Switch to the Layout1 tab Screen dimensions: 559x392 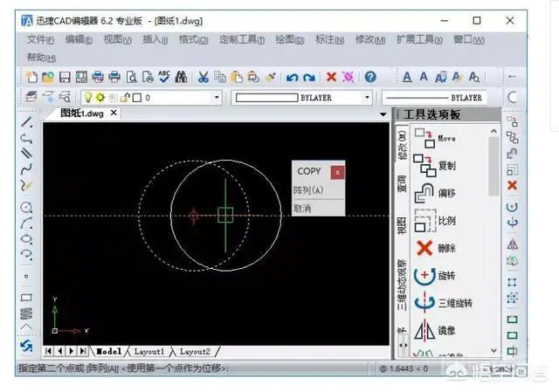tap(149, 351)
